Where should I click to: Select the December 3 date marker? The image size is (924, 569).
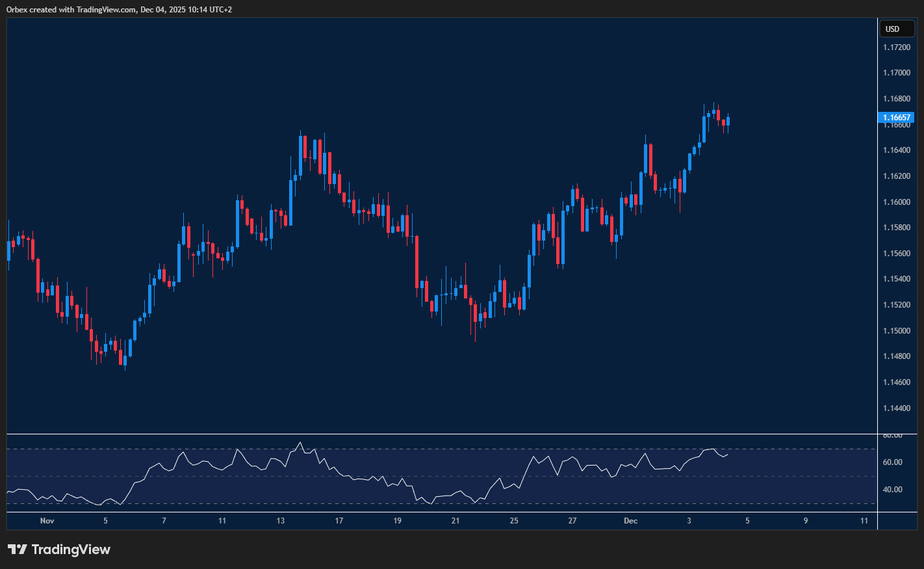689,520
